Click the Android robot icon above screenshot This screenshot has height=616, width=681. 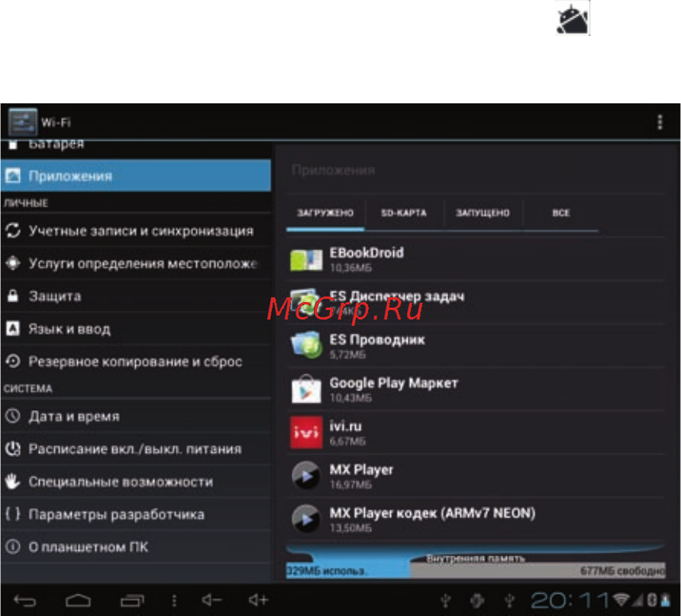[x=573, y=17]
